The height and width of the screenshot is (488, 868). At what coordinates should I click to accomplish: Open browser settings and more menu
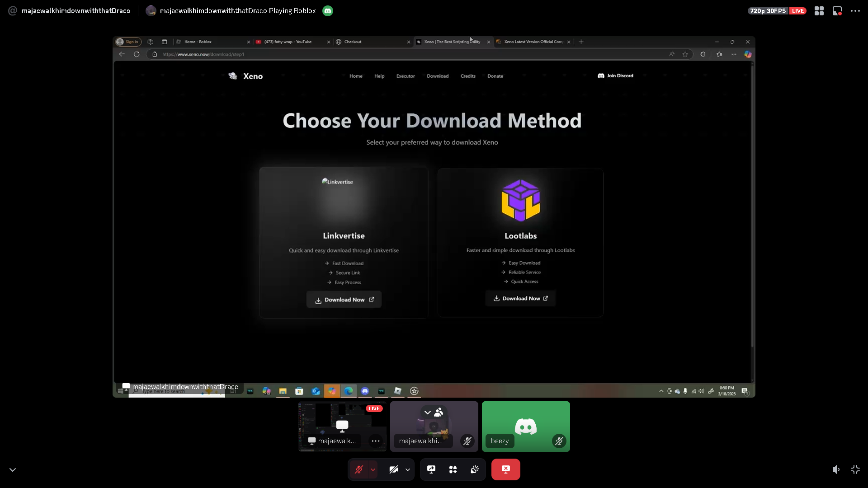point(734,54)
